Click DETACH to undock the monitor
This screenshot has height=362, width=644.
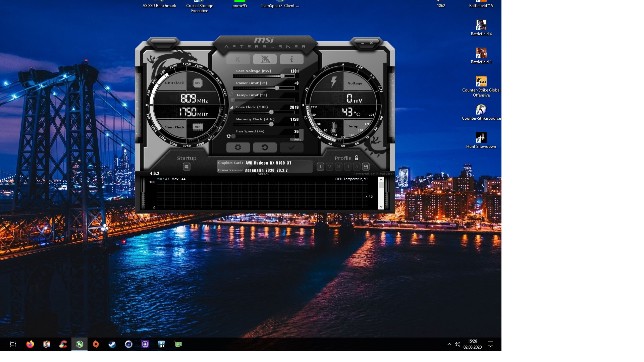coord(263,174)
